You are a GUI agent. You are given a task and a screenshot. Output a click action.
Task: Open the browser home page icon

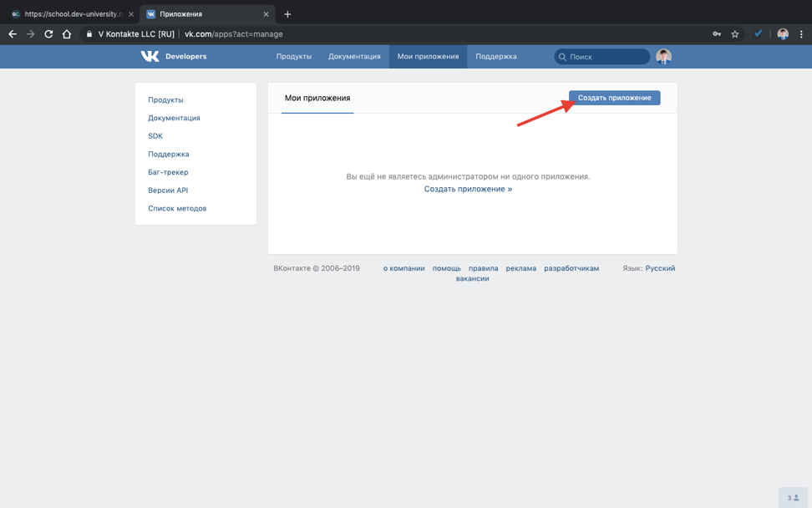[67, 34]
